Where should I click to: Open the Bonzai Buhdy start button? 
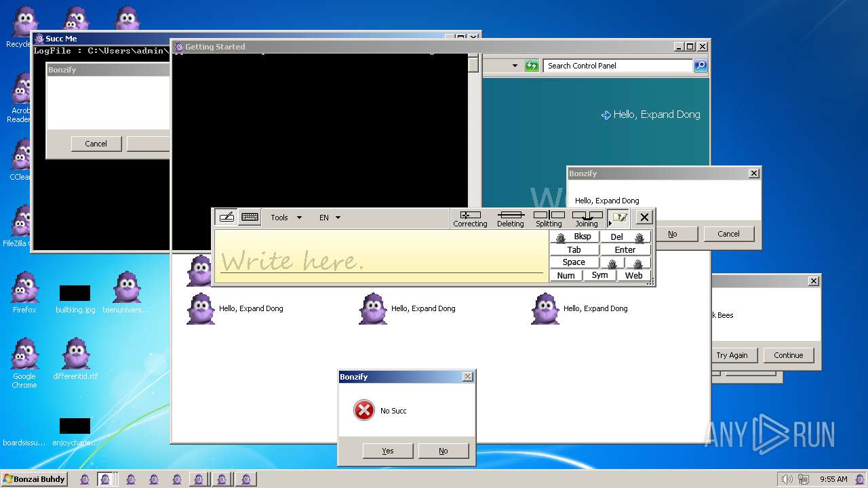(x=34, y=479)
